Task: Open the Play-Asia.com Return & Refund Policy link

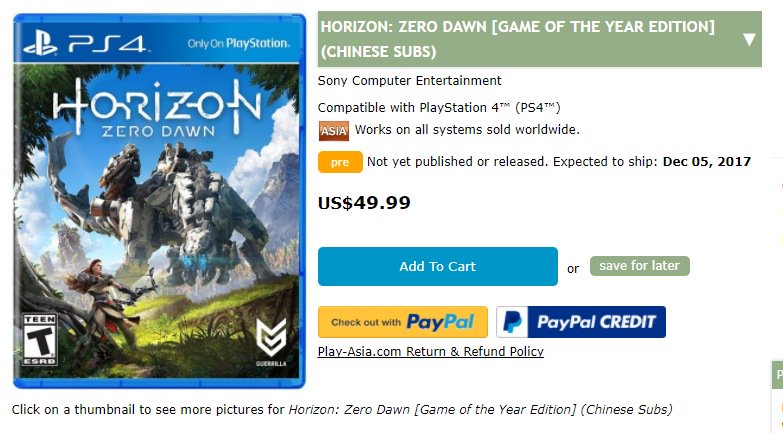Action: 430,352
